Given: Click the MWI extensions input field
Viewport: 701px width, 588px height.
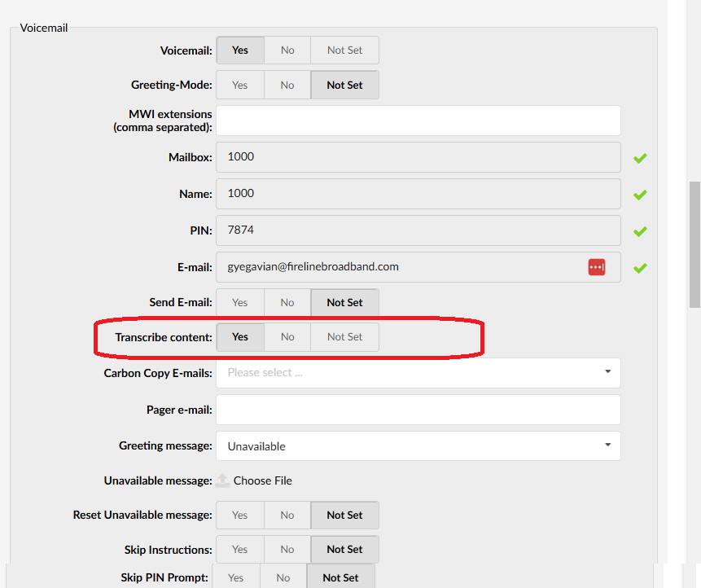Looking at the screenshot, I should 418,121.
